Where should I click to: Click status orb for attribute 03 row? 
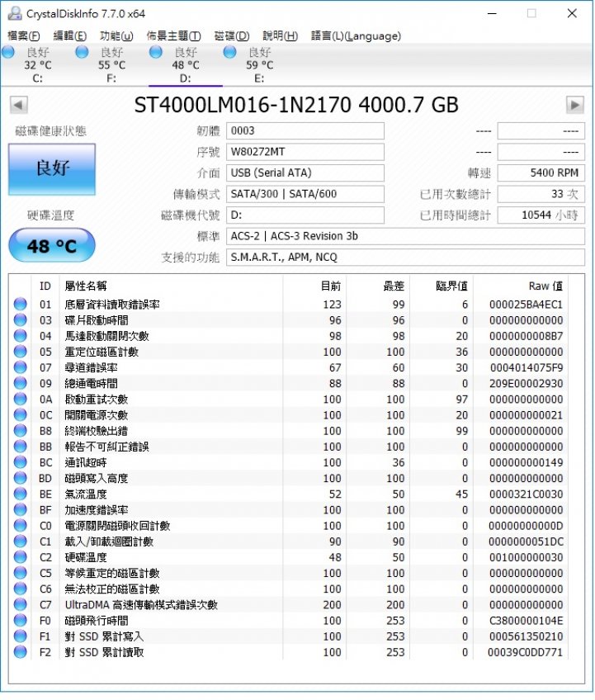(20, 320)
